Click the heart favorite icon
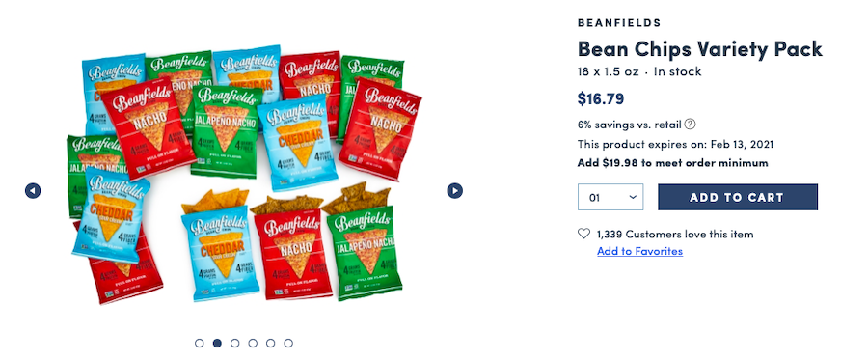Screen dimensions: 868x361 tap(584, 234)
